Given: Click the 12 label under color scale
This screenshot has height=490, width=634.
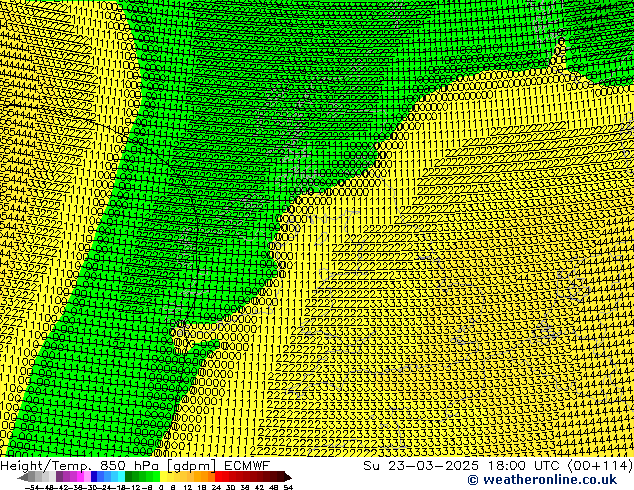Looking at the screenshot, I should (188, 488).
